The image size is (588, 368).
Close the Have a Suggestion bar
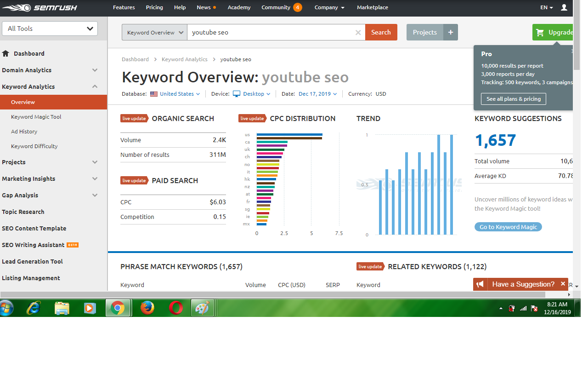pyautogui.click(x=563, y=284)
